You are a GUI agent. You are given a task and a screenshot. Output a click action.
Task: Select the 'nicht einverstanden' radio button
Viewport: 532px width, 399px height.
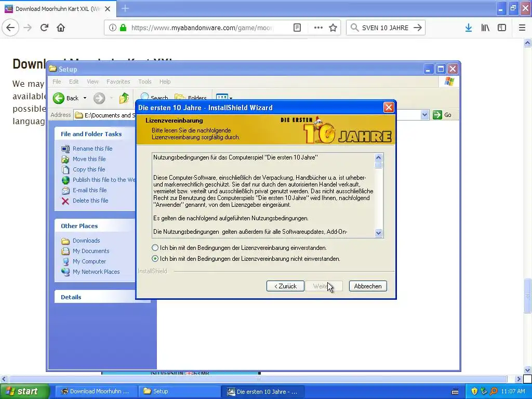155,259
